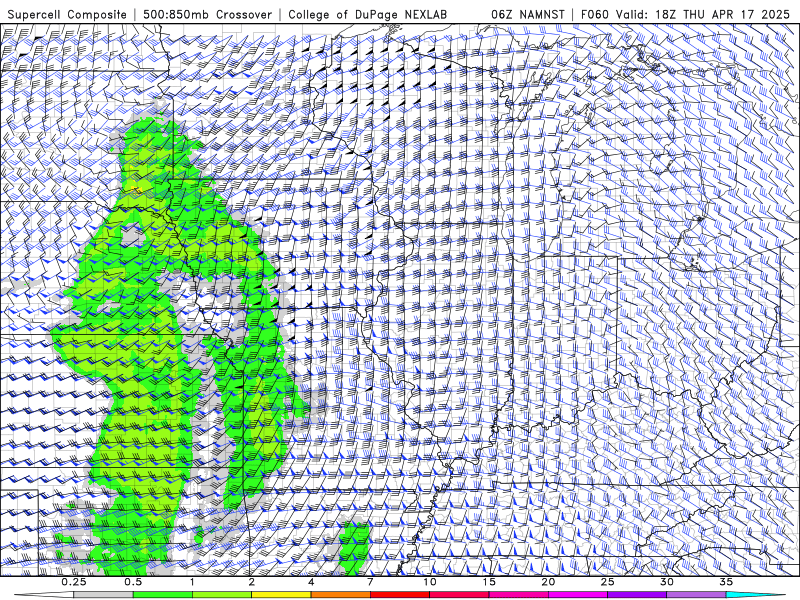
Task: Select the lavender legend swatch between 30 and 35
Action: [x=695, y=594]
